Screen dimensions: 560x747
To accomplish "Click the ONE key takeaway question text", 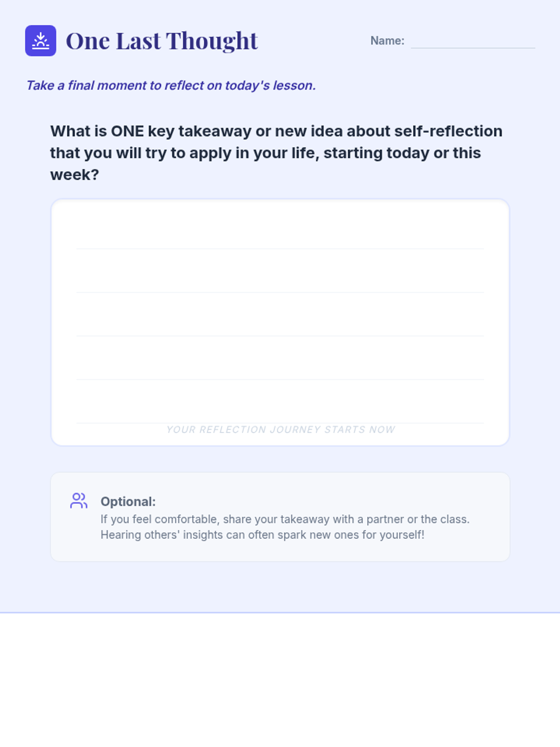I will pos(276,153).
